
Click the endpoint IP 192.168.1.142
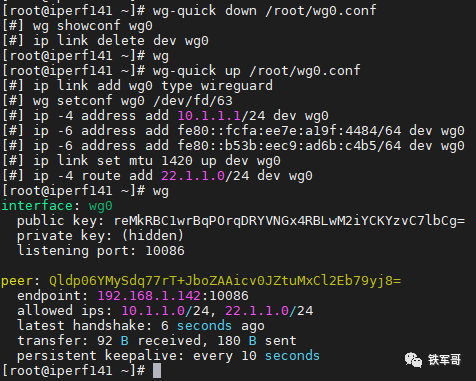pyautogui.click(x=149, y=296)
